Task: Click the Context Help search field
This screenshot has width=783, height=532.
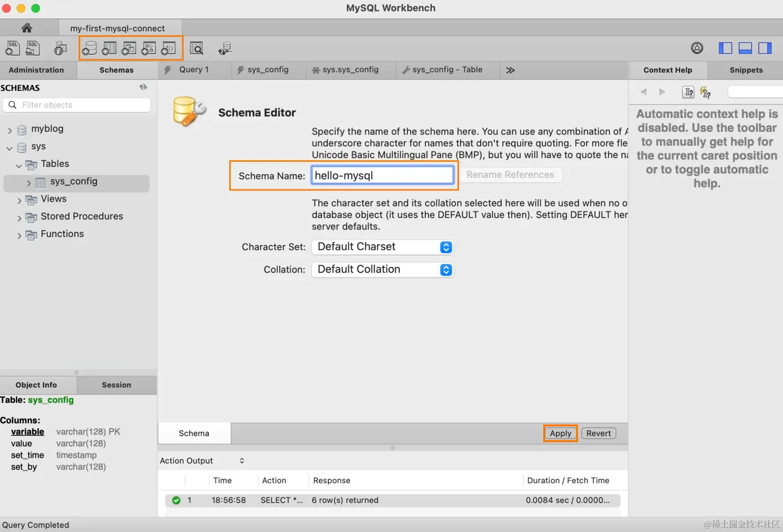Action: 755,92
